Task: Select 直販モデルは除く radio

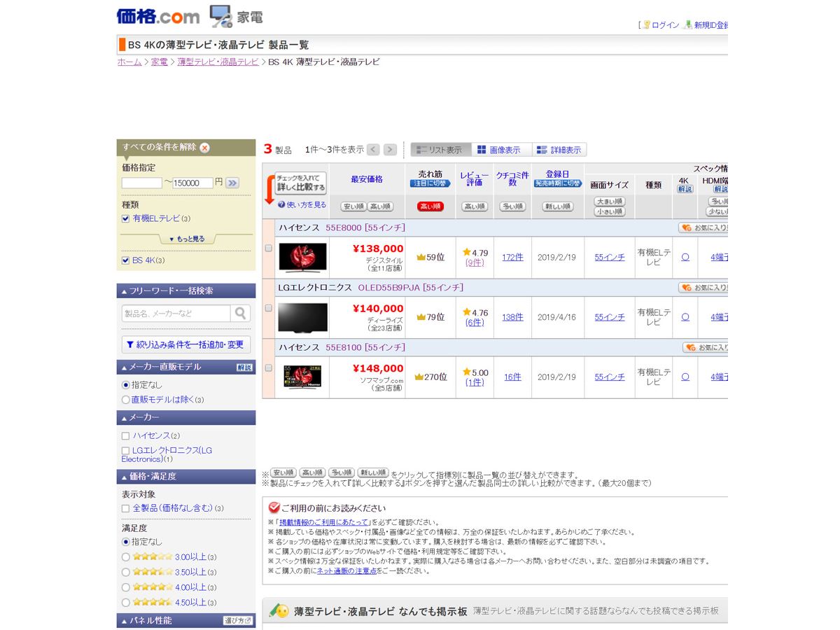Action: pyautogui.click(x=126, y=400)
